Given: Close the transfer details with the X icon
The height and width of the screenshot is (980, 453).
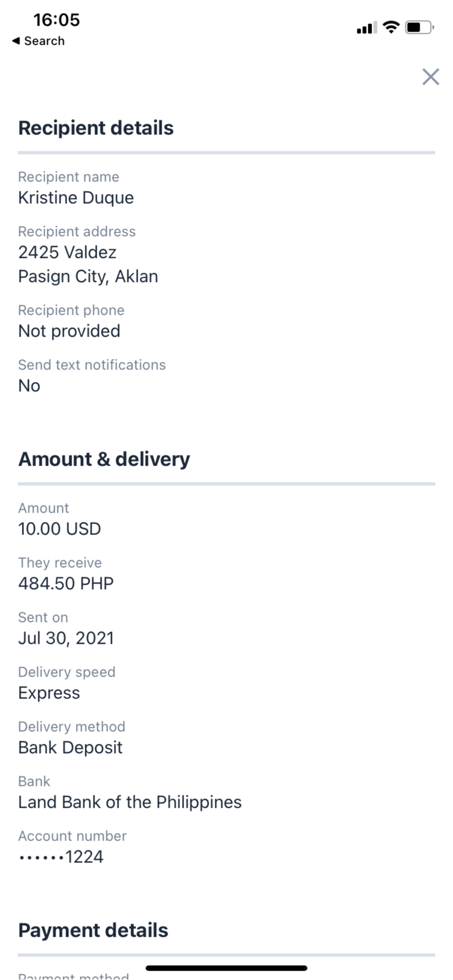Looking at the screenshot, I should click(431, 77).
